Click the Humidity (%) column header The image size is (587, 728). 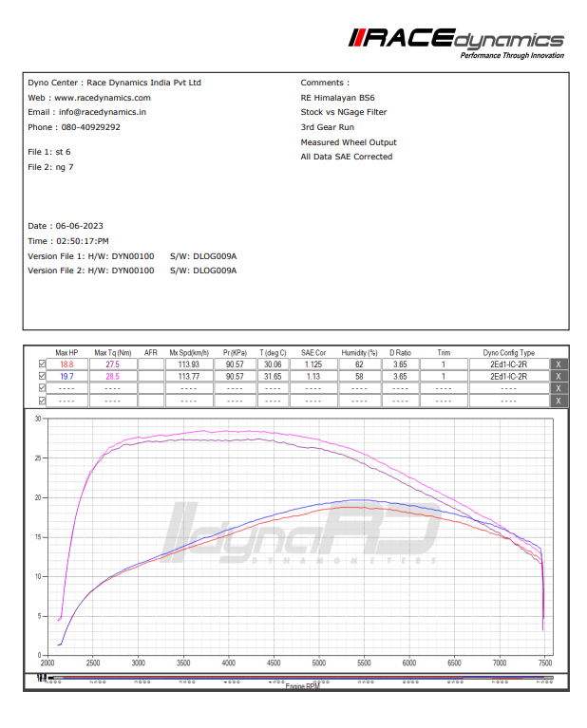click(x=359, y=352)
